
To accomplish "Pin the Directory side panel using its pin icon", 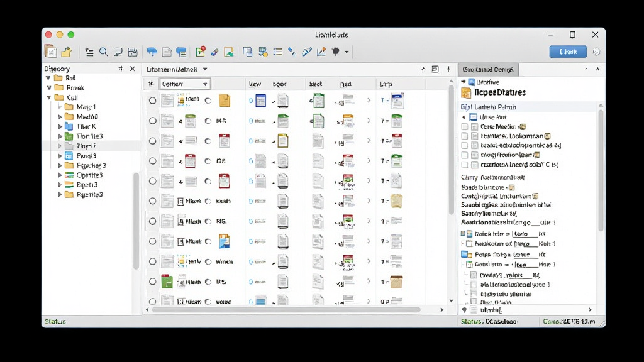I will point(121,69).
